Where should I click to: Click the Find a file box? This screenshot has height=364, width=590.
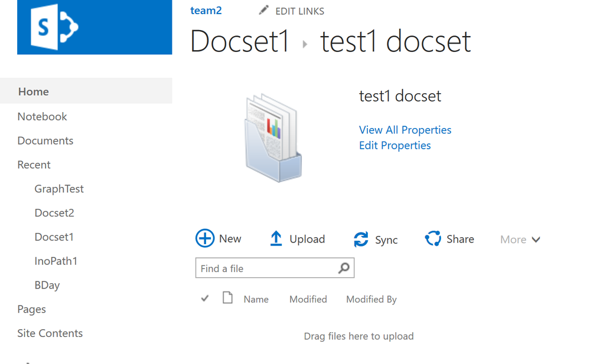[275, 268]
